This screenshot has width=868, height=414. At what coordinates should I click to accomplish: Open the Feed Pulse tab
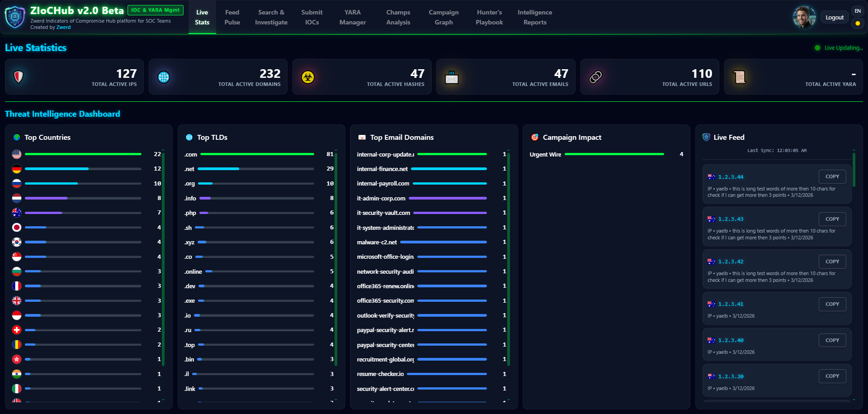pos(232,17)
